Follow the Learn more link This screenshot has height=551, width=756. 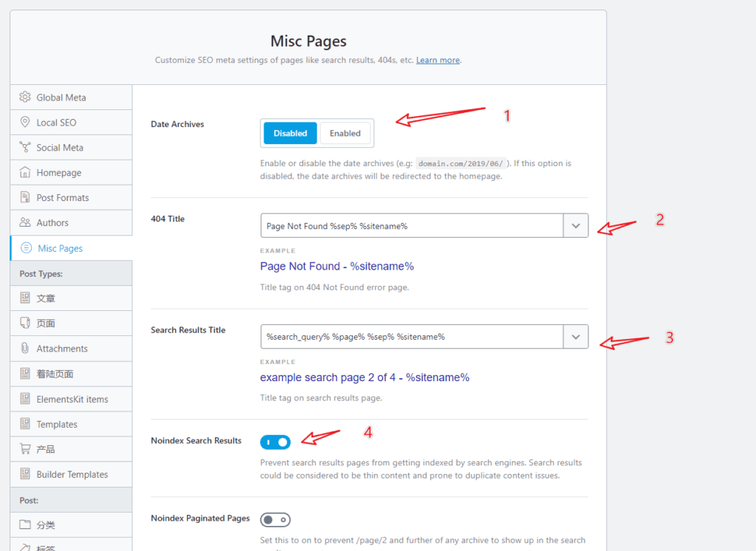[438, 60]
